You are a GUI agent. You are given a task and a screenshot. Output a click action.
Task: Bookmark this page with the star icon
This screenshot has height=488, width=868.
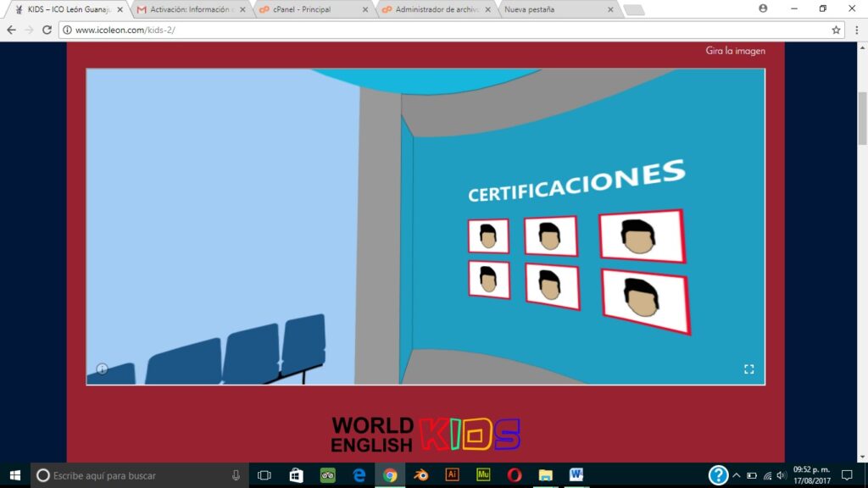point(836,30)
